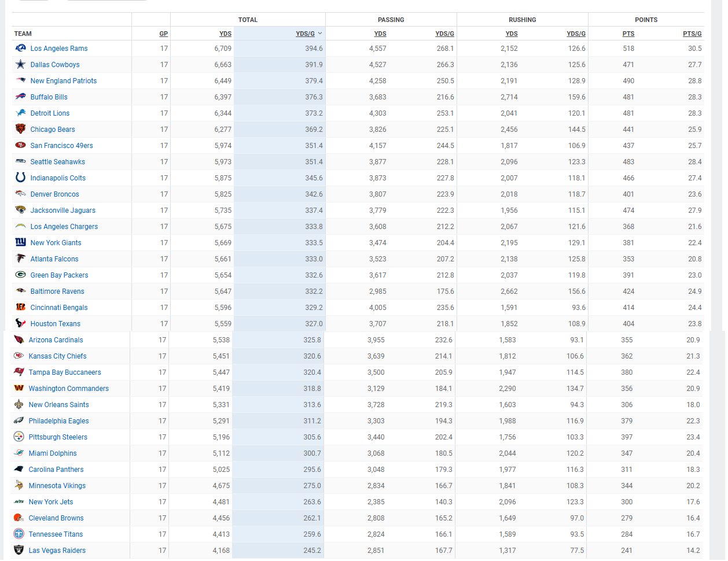
Task: Select the Raiders 245.2 yards per game
Action: pos(312,551)
